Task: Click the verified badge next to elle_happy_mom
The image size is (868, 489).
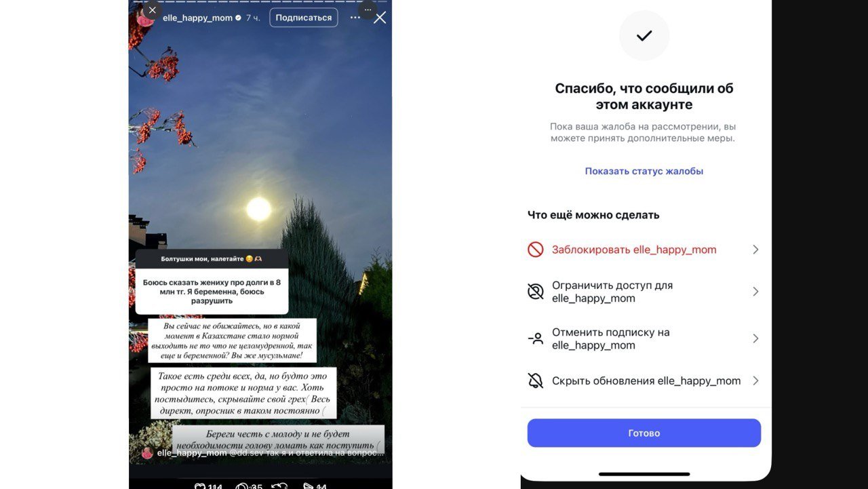Action: coord(238,18)
